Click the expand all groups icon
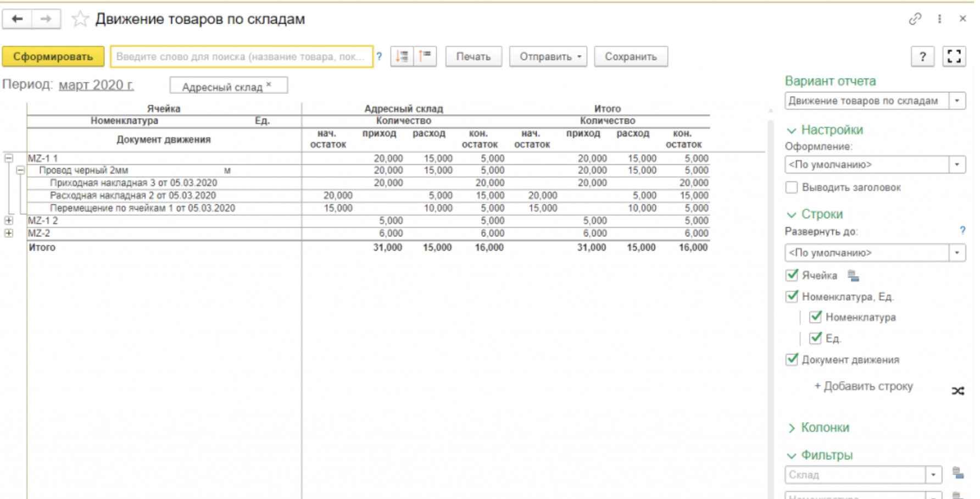 [402, 57]
